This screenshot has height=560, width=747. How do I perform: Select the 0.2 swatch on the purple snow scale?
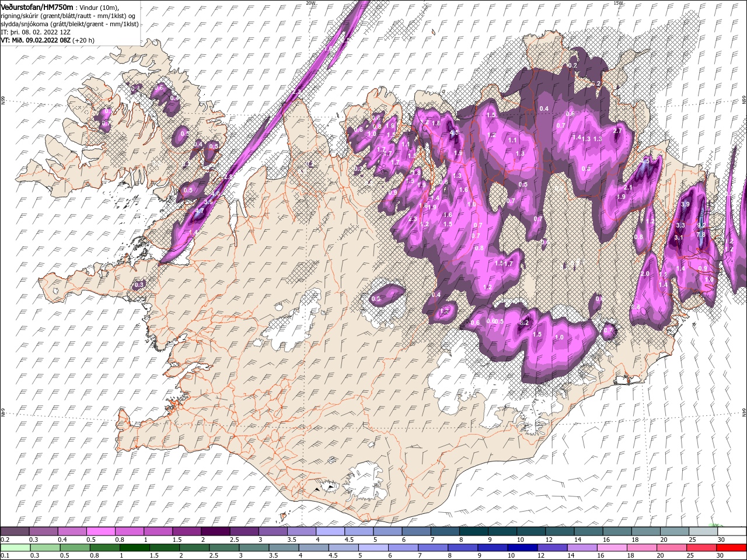pyautogui.click(x=15, y=530)
